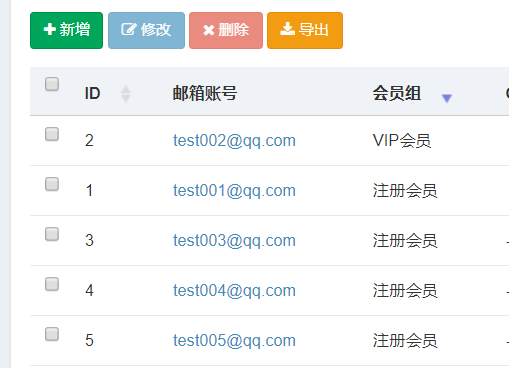This screenshot has width=509, height=368.
Task: Click the red 删除 delete button
Action: tap(226, 30)
